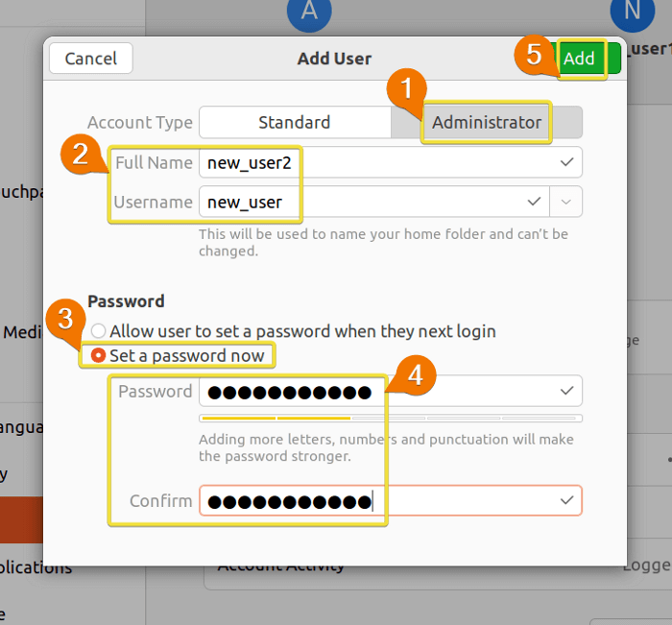Click the Add User dialog title
Screen dimensions: 672x625
tap(334, 59)
